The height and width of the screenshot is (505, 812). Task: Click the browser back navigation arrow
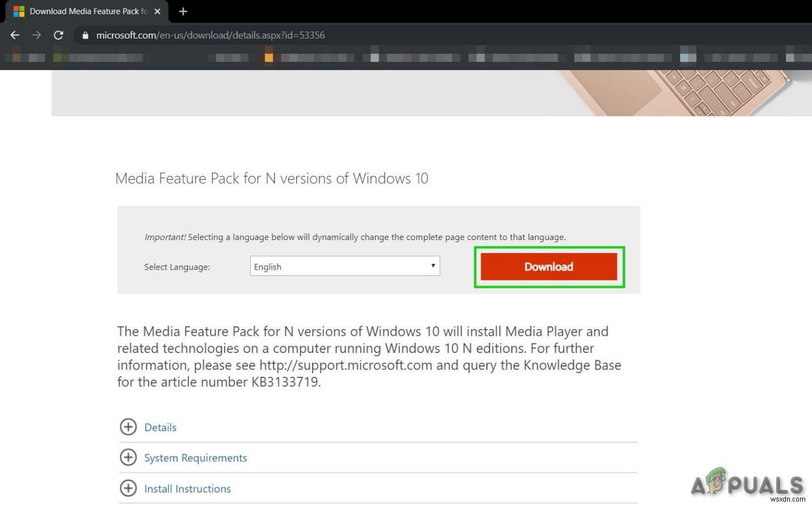tap(15, 35)
